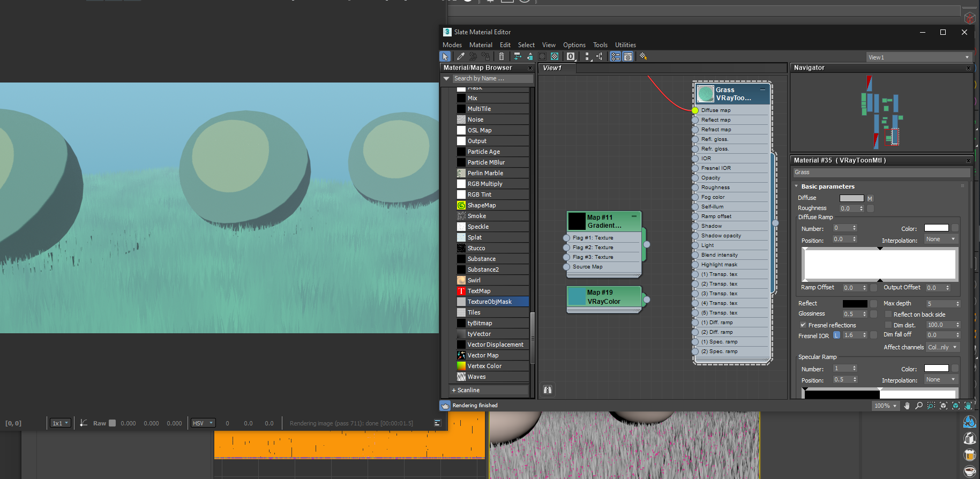Select Vertex Color map in browser
980x479 pixels.
click(x=492, y=366)
